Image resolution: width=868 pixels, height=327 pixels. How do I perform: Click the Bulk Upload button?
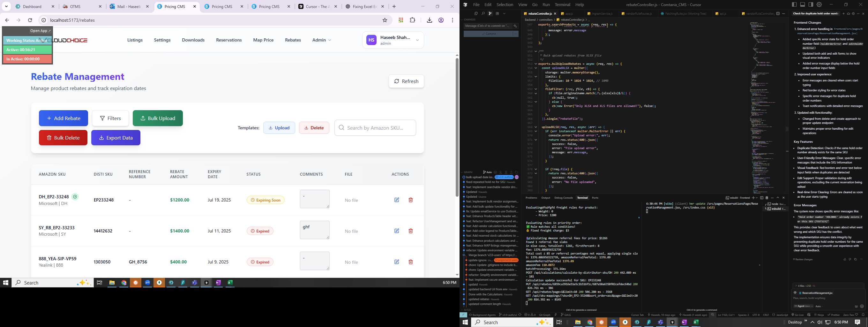[x=158, y=118]
